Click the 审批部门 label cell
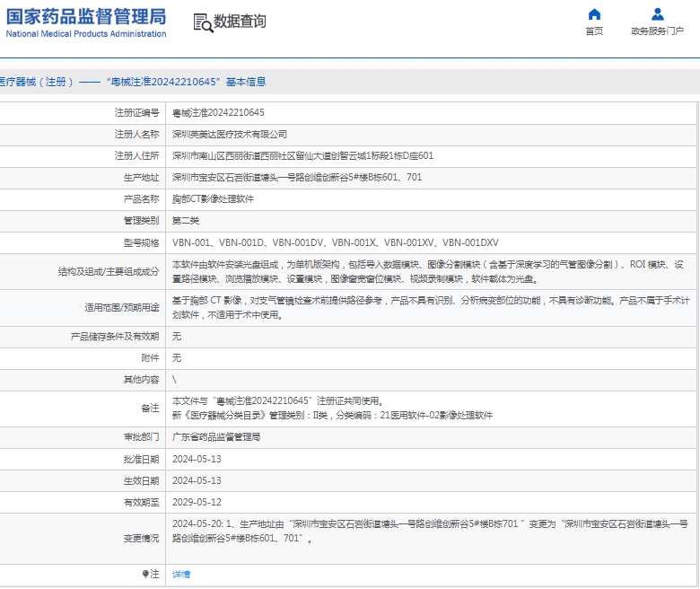Viewport: 700px width, 589px height. coord(83,436)
